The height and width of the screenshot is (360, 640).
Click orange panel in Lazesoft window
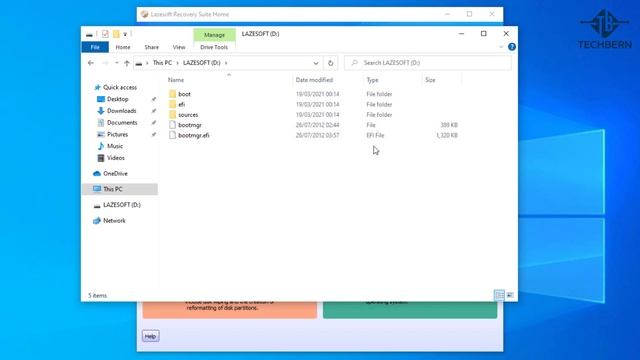(230, 310)
